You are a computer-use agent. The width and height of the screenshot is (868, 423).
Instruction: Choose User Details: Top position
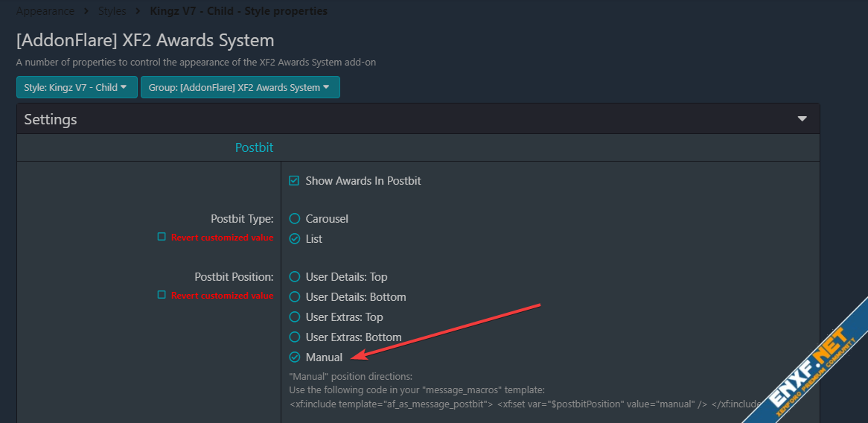tap(295, 277)
